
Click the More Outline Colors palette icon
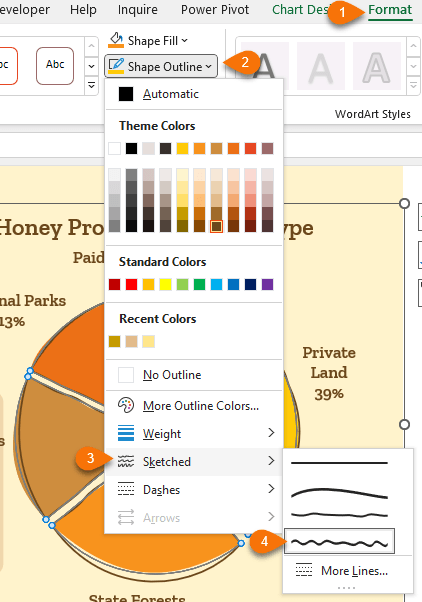click(x=126, y=405)
